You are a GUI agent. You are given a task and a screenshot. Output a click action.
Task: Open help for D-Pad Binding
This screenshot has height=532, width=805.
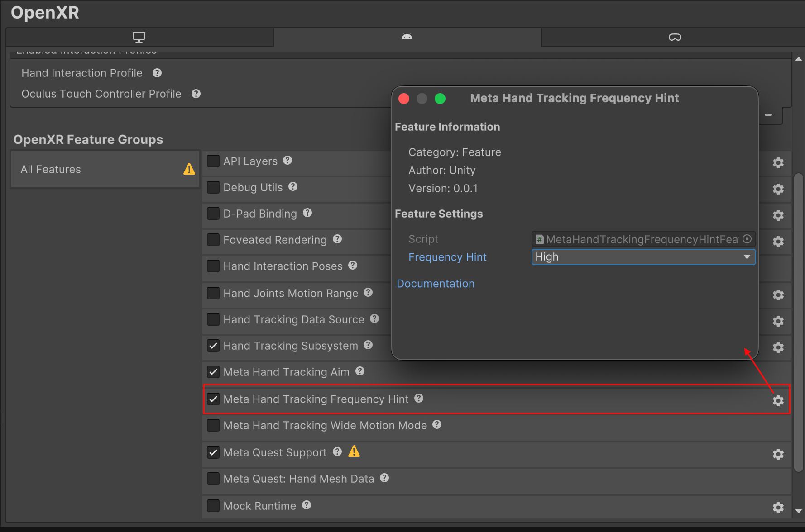pyautogui.click(x=307, y=213)
